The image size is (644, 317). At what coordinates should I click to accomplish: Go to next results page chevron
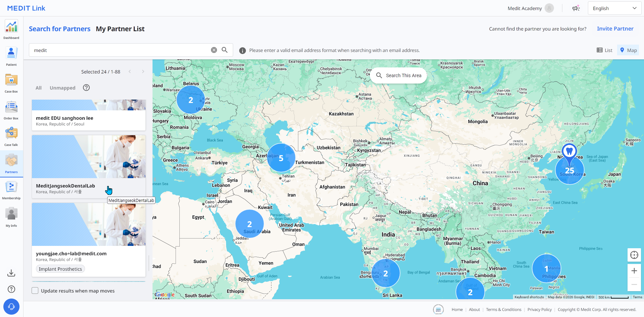[143, 72]
